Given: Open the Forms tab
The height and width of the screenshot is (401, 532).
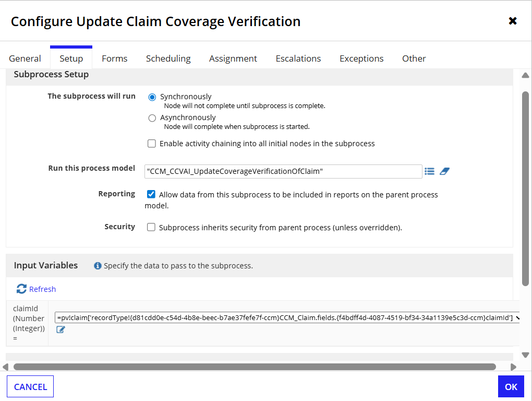Looking at the screenshot, I should (x=115, y=58).
